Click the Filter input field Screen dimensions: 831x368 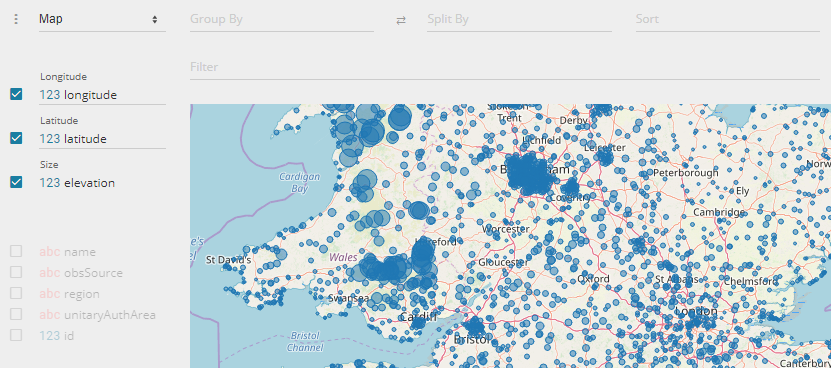coord(505,67)
